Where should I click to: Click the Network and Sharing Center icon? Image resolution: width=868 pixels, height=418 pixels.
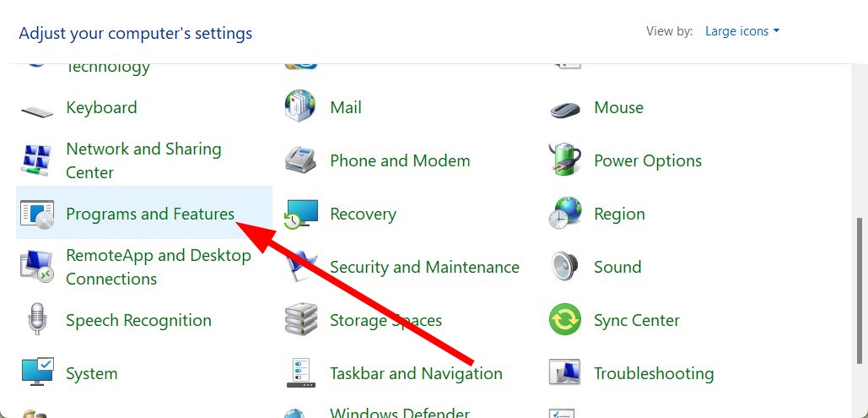click(36, 160)
